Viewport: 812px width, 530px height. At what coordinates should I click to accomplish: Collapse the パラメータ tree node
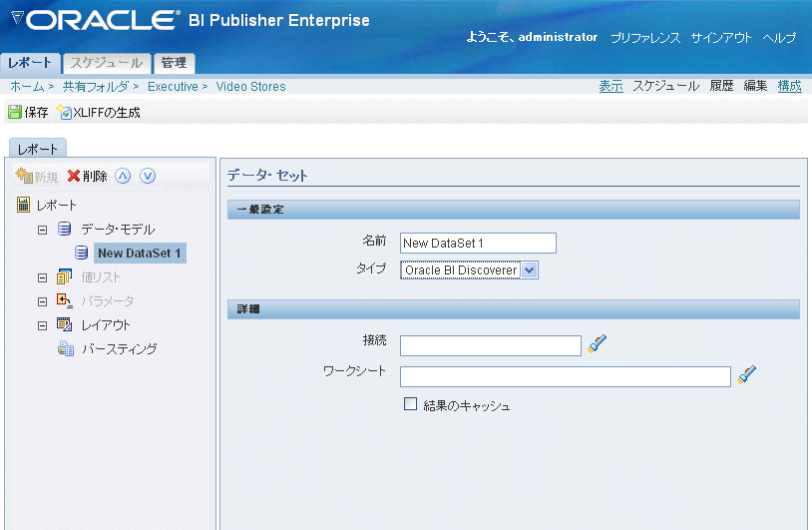pos(43,301)
